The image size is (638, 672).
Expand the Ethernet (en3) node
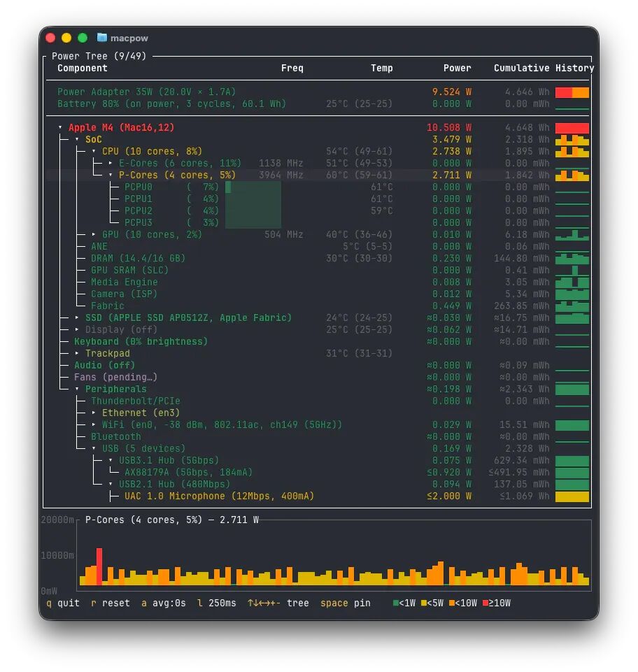(94, 413)
